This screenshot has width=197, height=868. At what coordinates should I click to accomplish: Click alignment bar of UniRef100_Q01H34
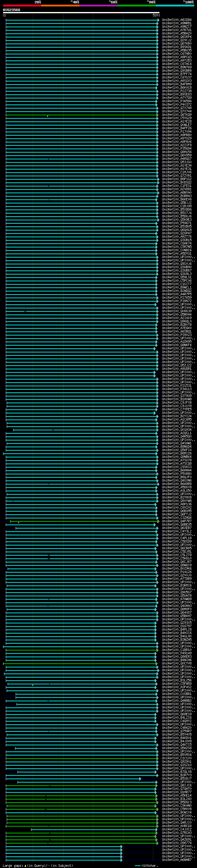point(85,430)
